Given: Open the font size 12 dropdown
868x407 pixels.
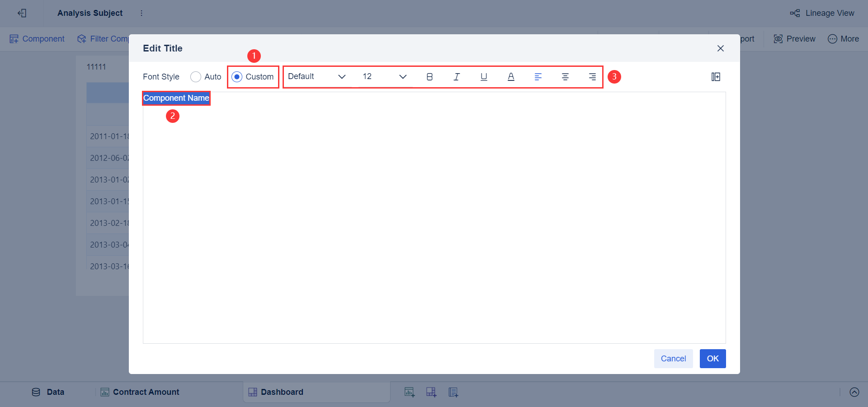Looking at the screenshot, I should point(383,76).
